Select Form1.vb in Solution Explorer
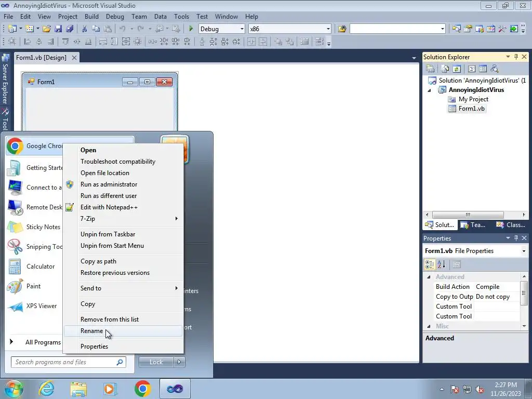Viewport: 532px width, 399px height. pyautogui.click(x=467, y=109)
